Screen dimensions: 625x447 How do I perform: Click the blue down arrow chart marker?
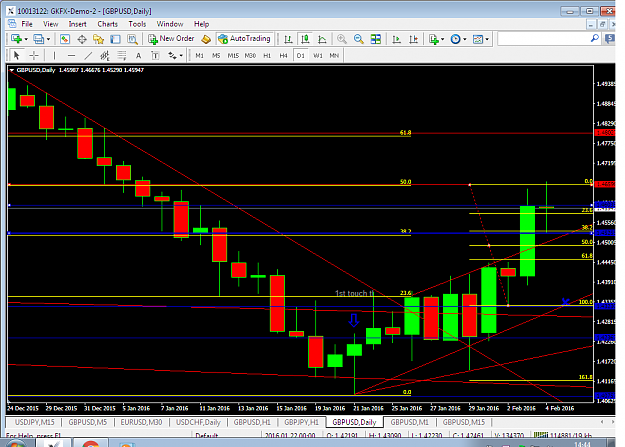(x=354, y=320)
